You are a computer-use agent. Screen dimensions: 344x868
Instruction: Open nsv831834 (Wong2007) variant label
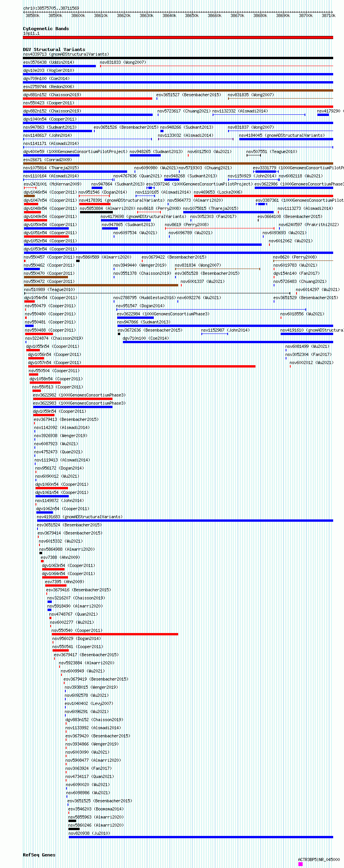[x=198, y=265]
